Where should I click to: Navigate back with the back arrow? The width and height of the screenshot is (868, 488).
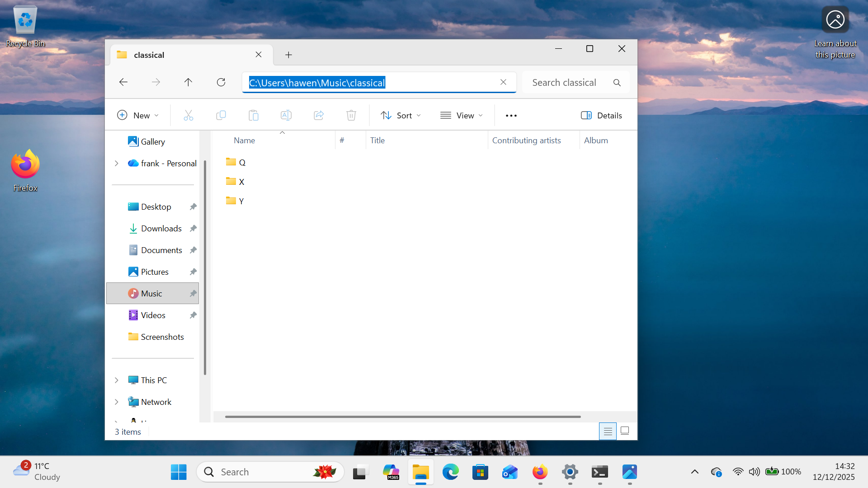(123, 82)
